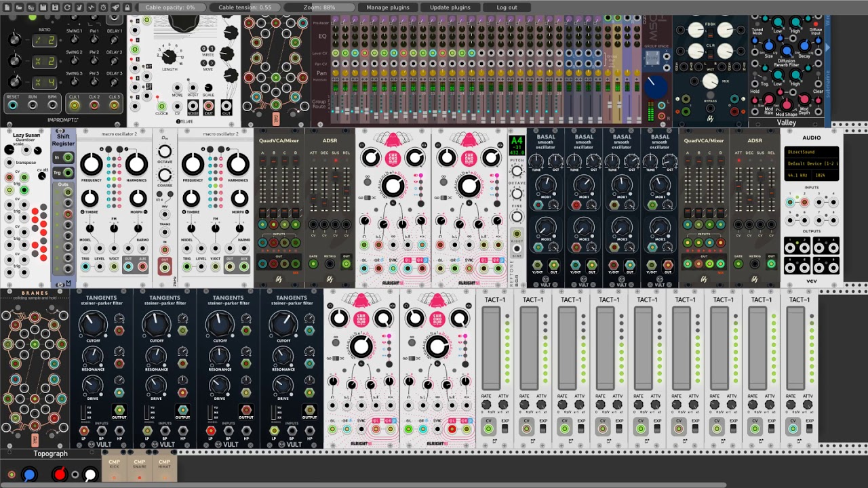Click the cyan RESET jack on Impromptu clock
The width and height of the screenshot is (868, 488).
[13, 105]
